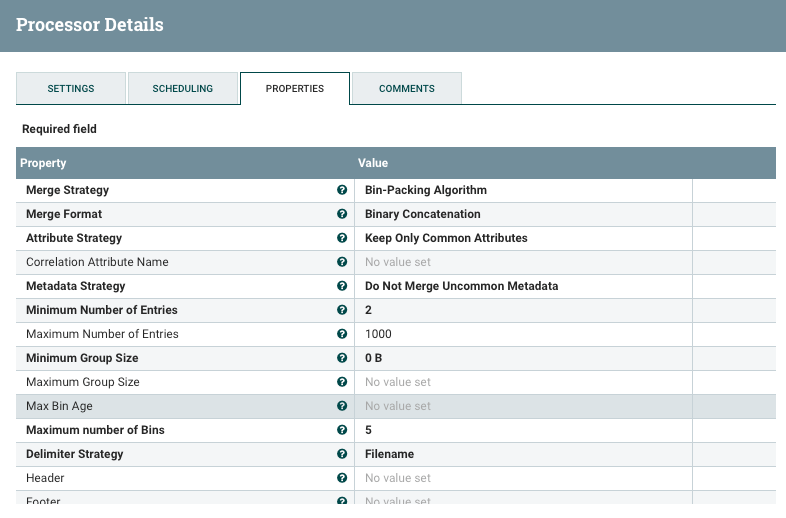Screen dimensions: 786x518
Task: Click the Attribute Strategy help icon
Action: (x=342, y=238)
